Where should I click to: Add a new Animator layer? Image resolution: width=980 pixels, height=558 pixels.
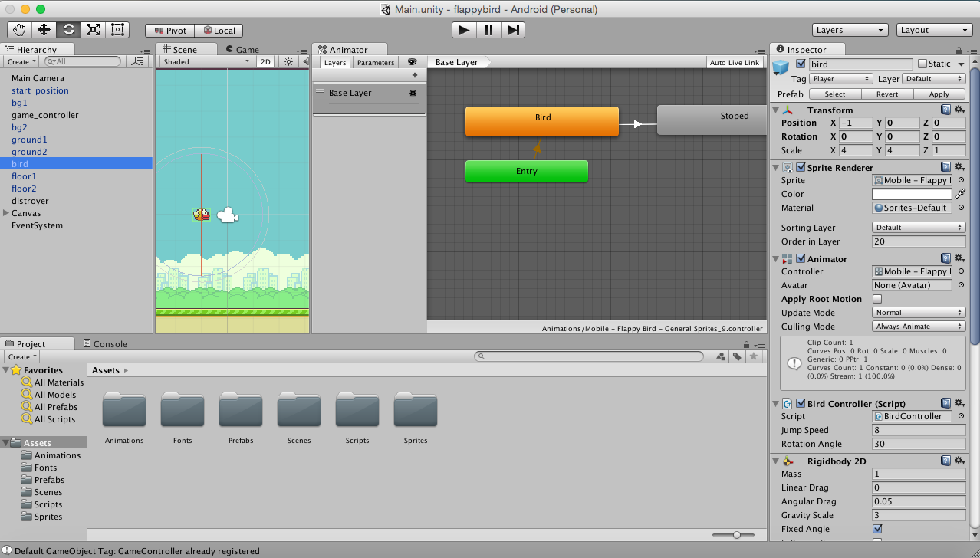pos(415,75)
